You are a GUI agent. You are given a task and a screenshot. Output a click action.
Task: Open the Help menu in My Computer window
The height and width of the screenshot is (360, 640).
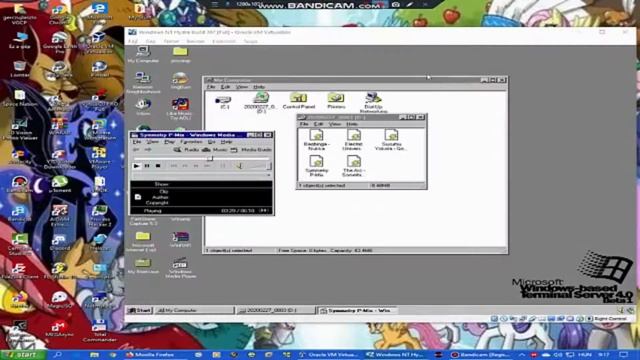259,87
